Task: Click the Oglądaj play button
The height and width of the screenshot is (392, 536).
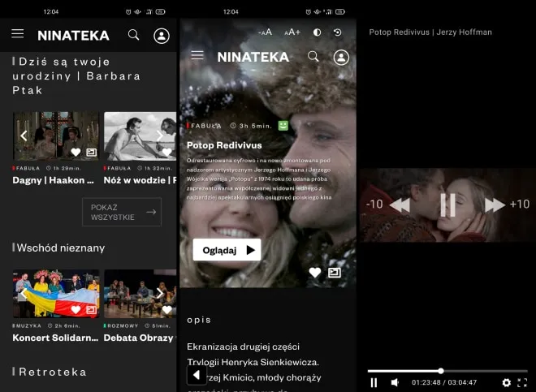Action: pos(227,250)
